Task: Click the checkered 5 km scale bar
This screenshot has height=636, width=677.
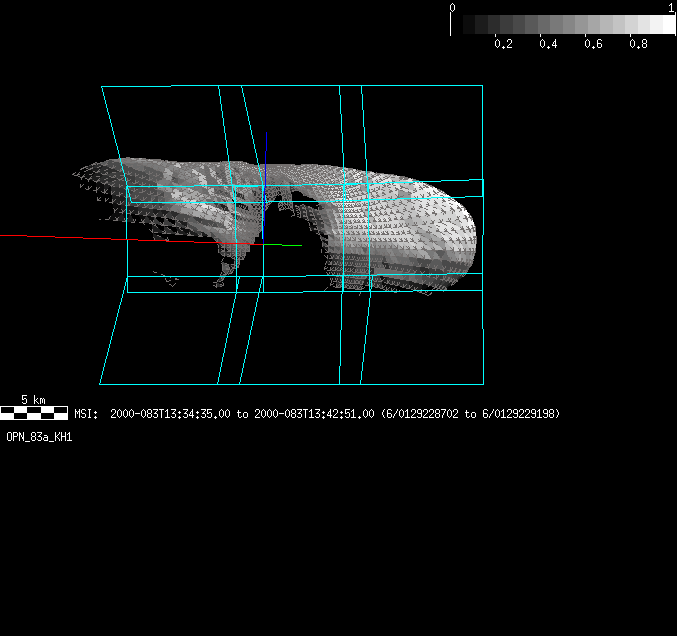Action: [34, 412]
